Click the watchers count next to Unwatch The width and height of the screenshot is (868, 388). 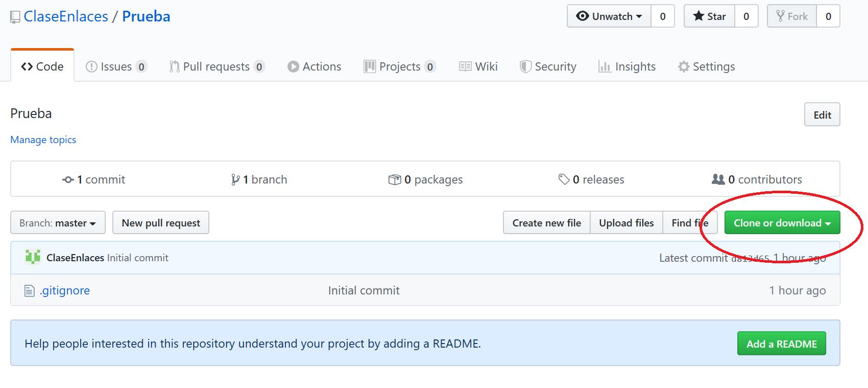[663, 16]
